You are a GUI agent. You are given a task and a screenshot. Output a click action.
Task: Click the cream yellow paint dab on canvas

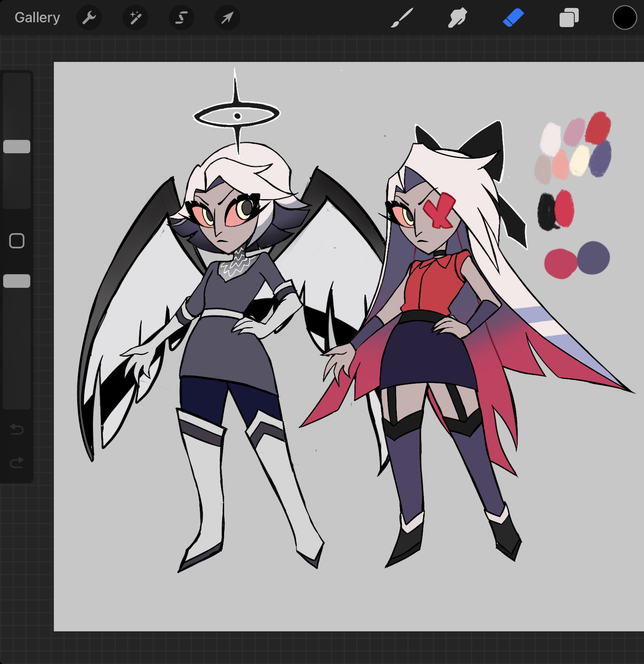[x=579, y=160]
